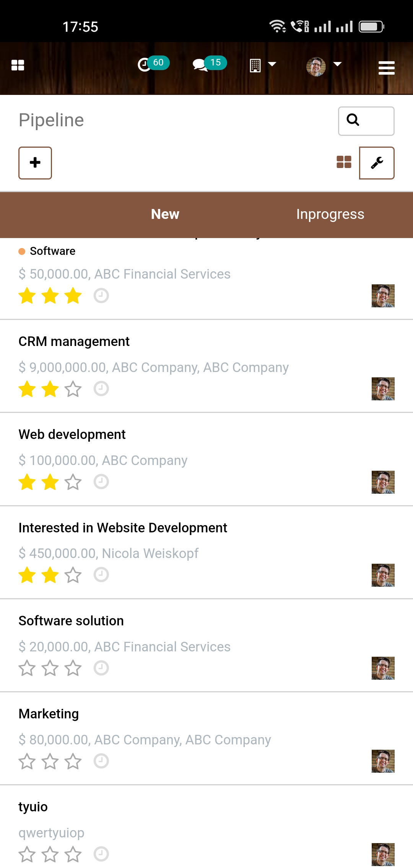The height and width of the screenshot is (868, 413).
Task: Switch to the Inprogress stage tab
Action: (330, 214)
